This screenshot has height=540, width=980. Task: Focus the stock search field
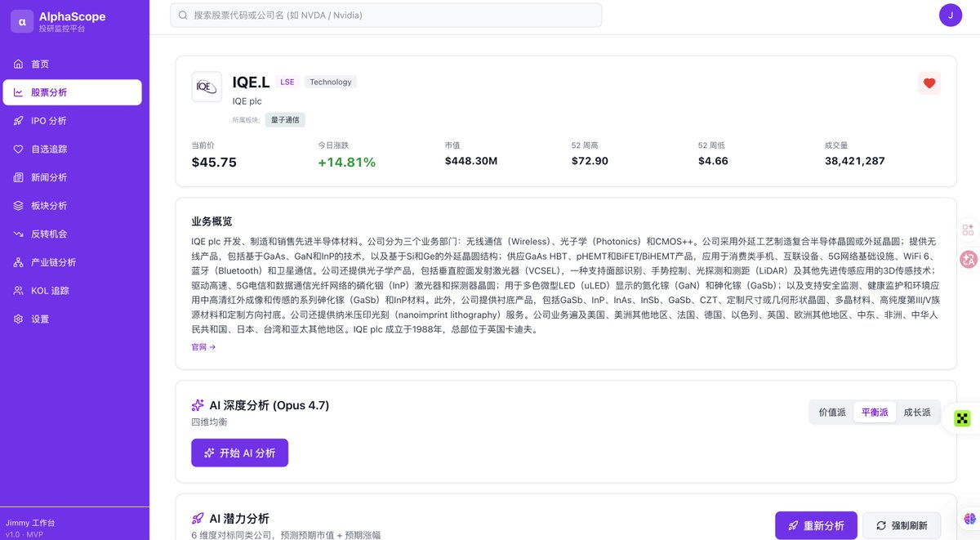pyautogui.click(x=385, y=16)
